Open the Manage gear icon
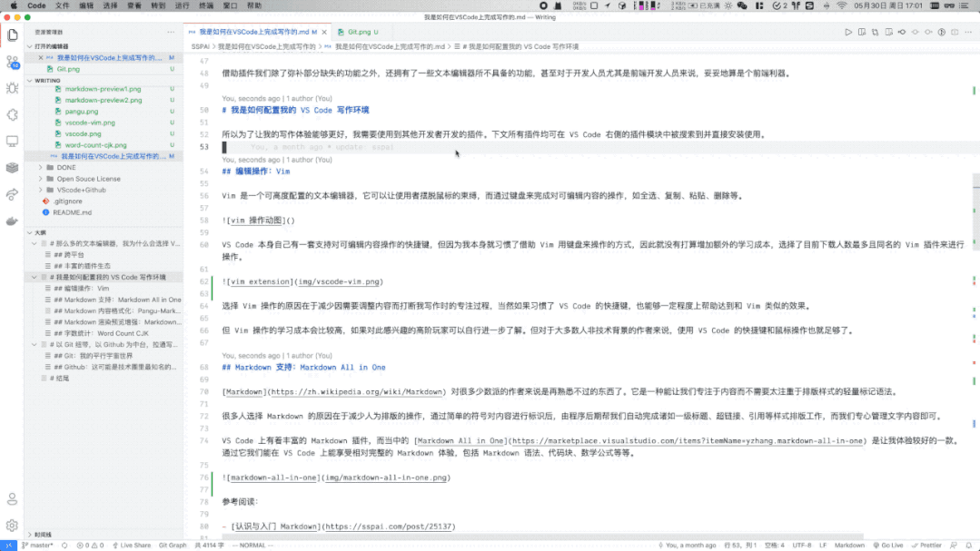980x551 pixels. point(13,526)
